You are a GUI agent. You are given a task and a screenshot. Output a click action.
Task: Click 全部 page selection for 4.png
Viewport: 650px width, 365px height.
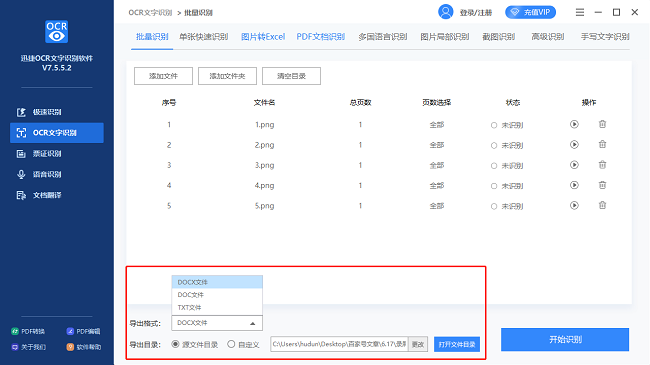(437, 186)
